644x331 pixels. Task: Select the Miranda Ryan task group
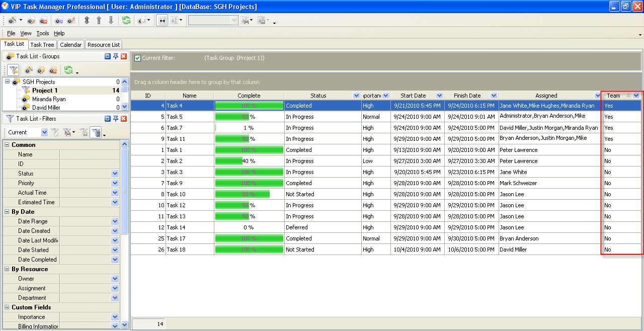coord(49,99)
